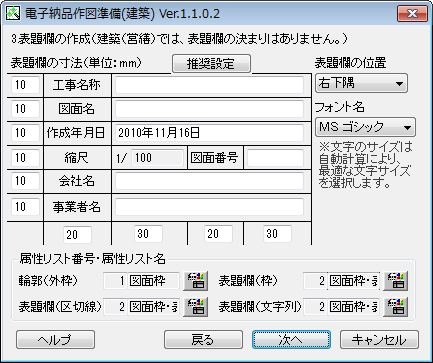Click the note starting ※文字のサイズは
Viewport: 433px width, 363px height.
(x=365, y=165)
